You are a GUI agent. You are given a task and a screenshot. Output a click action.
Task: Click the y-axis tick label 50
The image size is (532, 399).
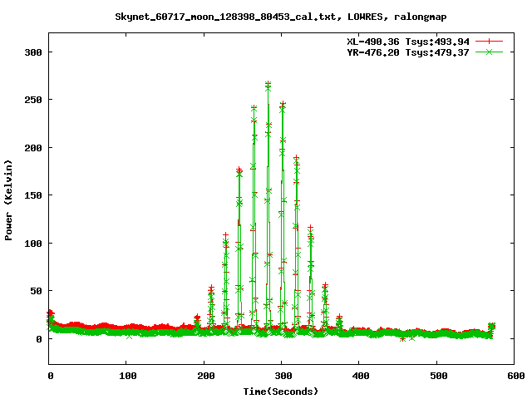pyautogui.click(x=36, y=291)
